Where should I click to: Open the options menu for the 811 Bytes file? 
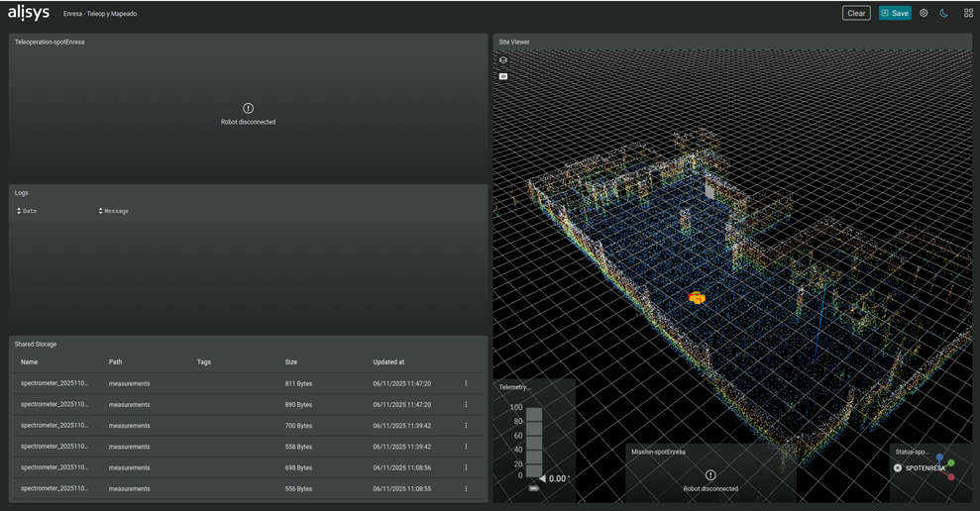tap(466, 383)
